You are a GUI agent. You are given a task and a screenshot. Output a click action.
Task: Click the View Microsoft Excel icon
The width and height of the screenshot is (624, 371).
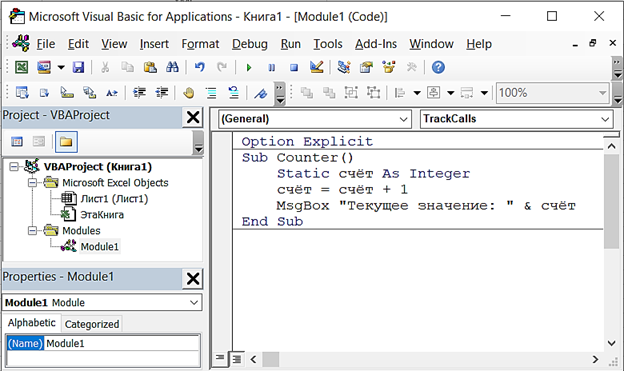[21, 67]
